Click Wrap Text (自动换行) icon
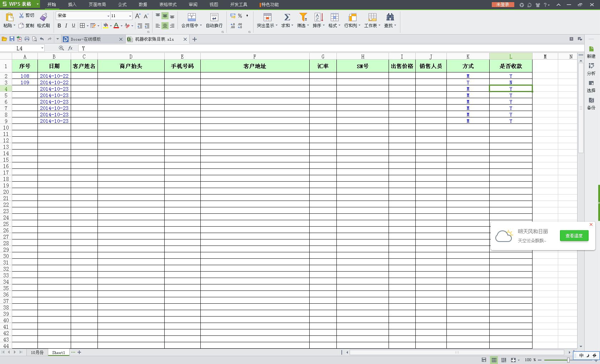 [x=214, y=17]
